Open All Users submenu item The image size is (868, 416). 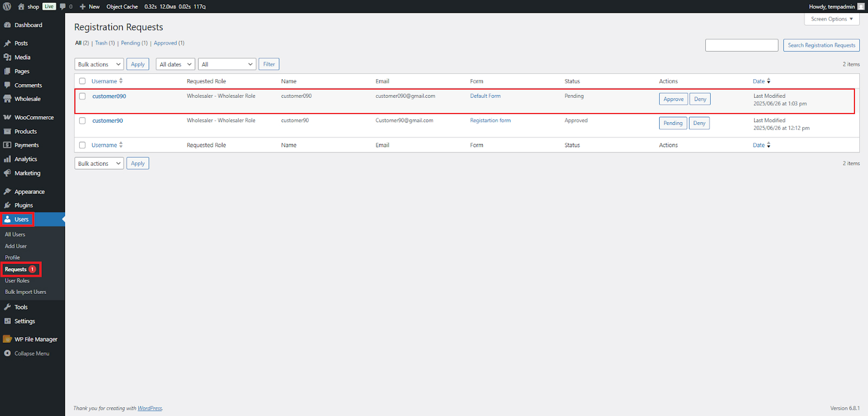(x=15, y=235)
